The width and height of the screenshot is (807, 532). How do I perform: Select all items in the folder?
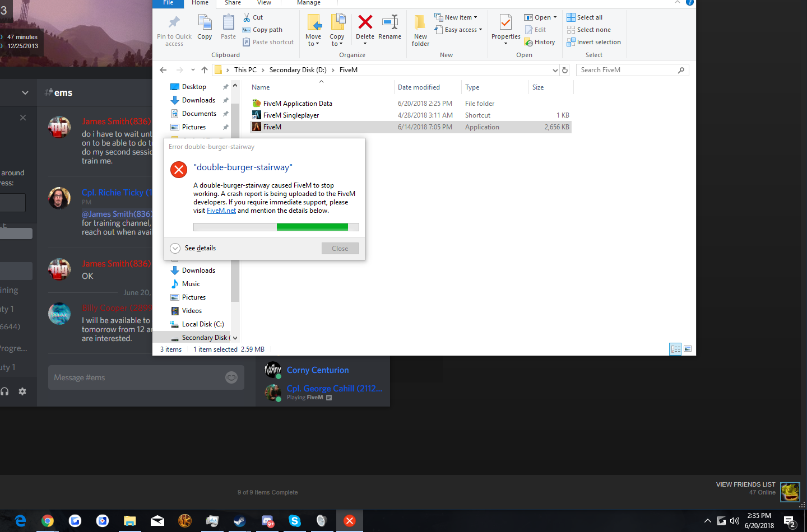[585, 17]
